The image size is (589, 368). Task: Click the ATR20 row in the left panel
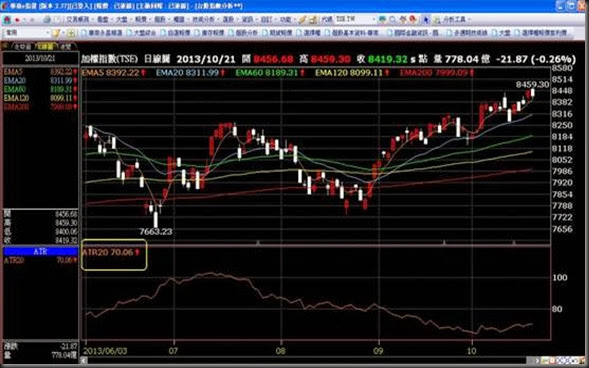(40, 260)
